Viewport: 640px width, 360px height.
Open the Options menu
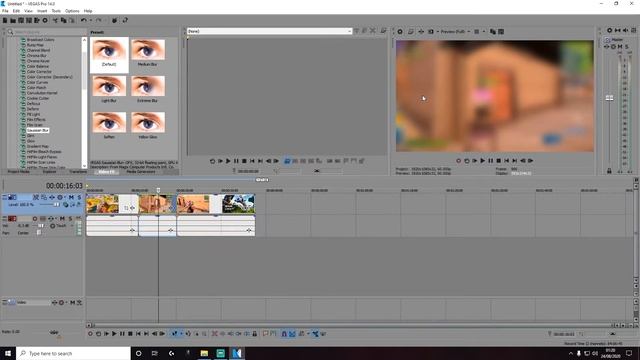tap(72, 11)
